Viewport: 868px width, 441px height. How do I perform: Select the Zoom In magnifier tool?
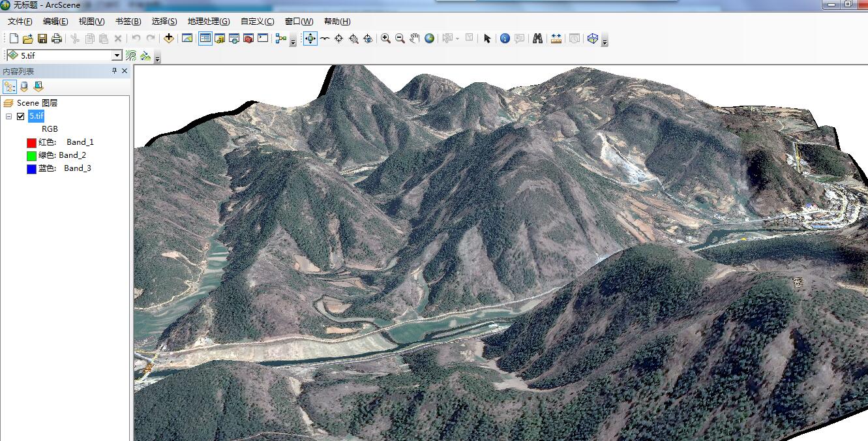click(386, 38)
